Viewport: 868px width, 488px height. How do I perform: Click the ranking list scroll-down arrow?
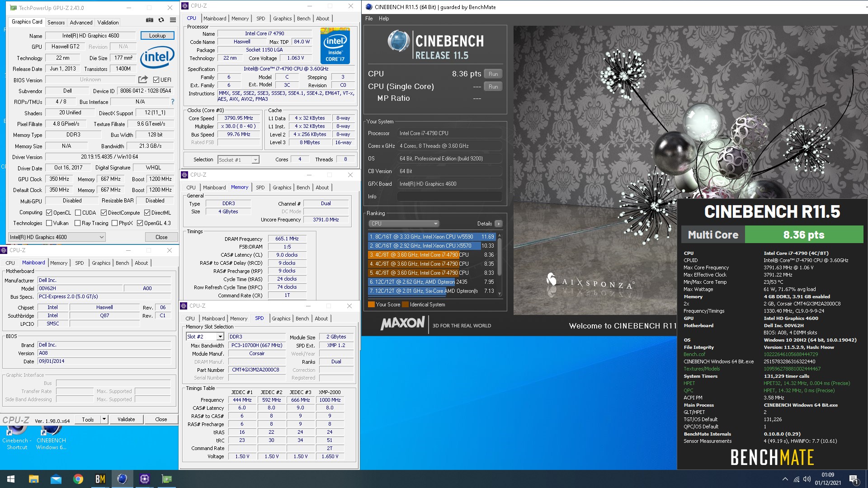click(x=500, y=294)
